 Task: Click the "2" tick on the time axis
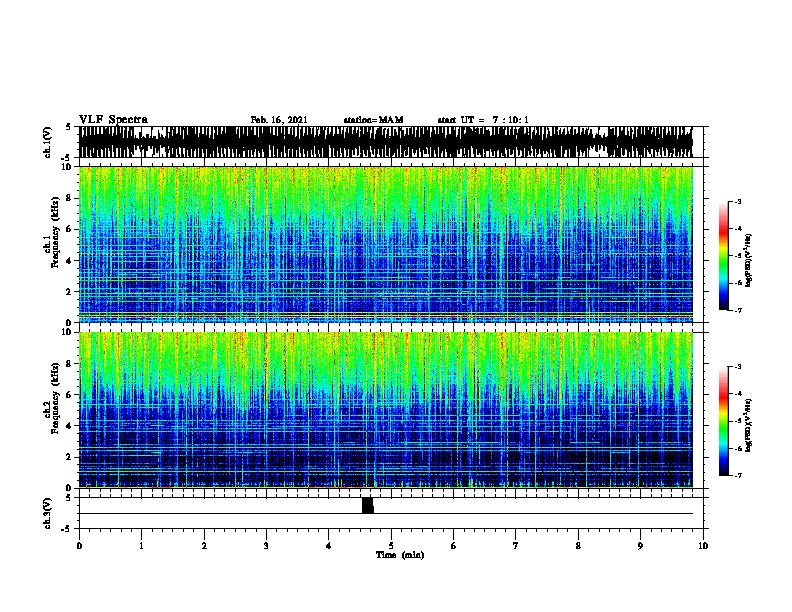pos(204,546)
